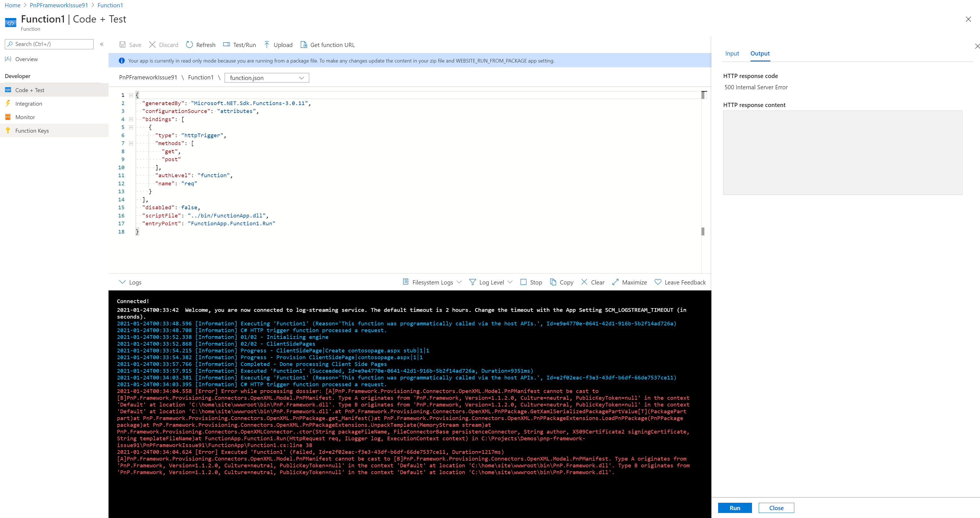Click the Discard X icon
Image resolution: width=980 pixels, height=518 pixels.
click(152, 45)
